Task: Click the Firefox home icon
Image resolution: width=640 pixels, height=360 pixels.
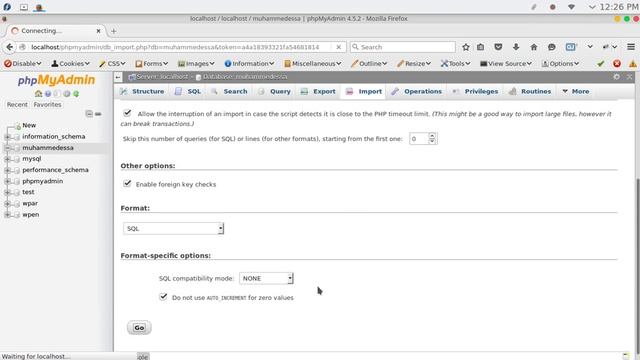Action: 533,47
